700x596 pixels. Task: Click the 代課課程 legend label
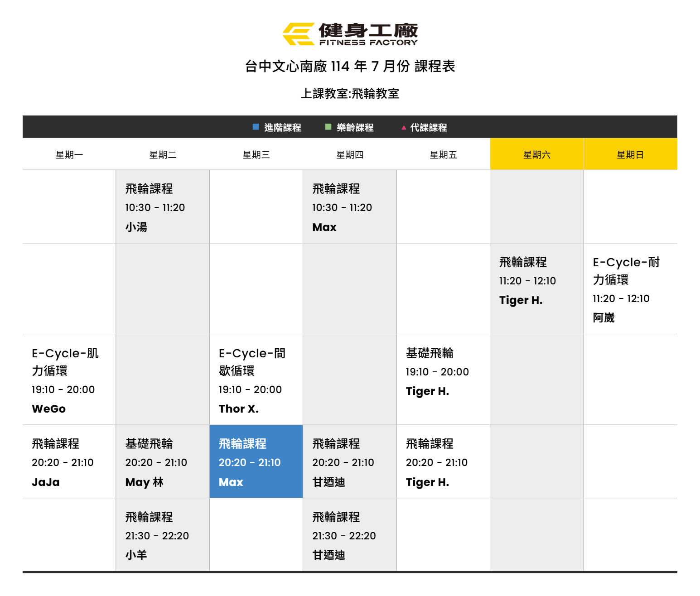coord(429,127)
